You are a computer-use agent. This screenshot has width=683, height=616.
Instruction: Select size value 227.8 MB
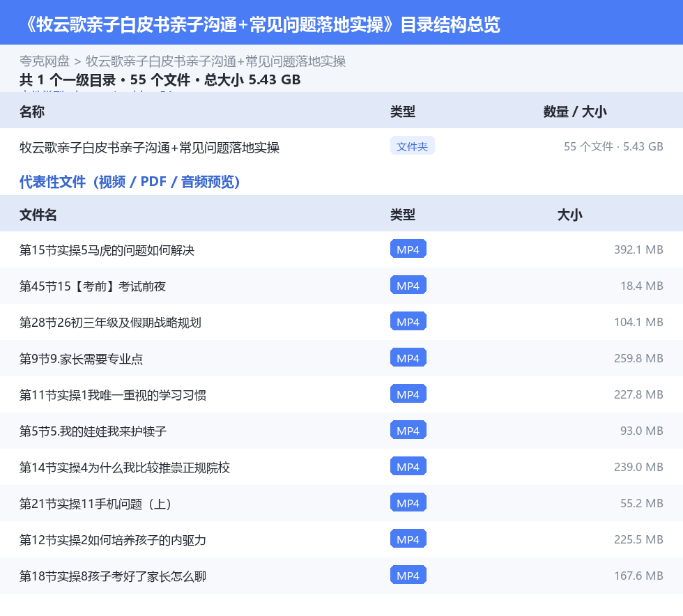click(638, 394)
